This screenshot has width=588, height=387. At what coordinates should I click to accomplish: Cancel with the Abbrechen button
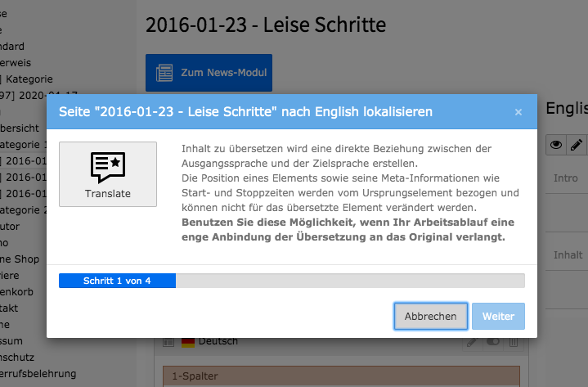430,316
